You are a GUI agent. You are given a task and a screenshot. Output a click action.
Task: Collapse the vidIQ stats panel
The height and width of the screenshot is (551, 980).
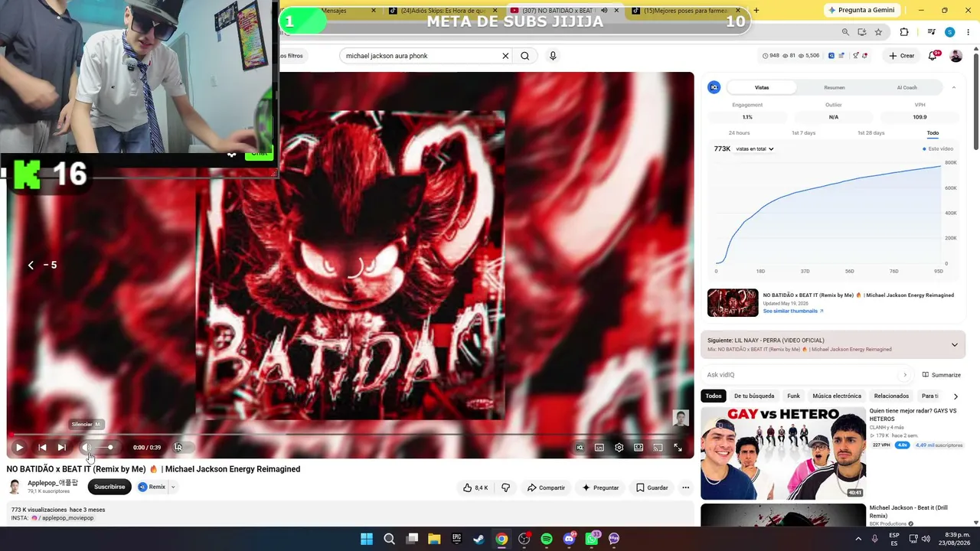point(953,87)
